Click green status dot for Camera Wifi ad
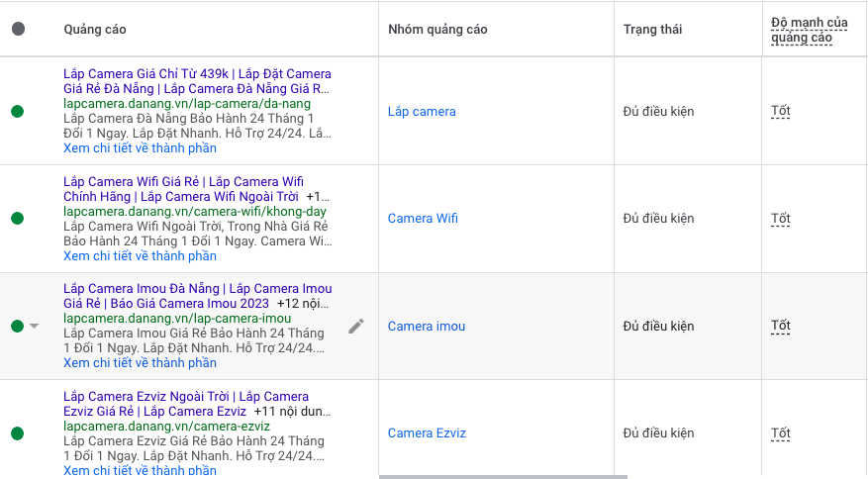Screen dimensions: 868x479 [18, 219]
